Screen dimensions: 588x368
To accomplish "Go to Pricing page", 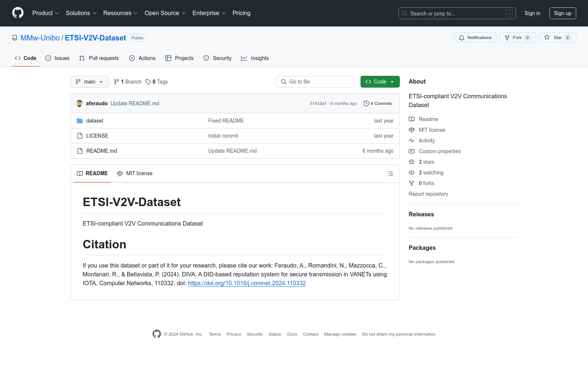I will tap(241, 13).
